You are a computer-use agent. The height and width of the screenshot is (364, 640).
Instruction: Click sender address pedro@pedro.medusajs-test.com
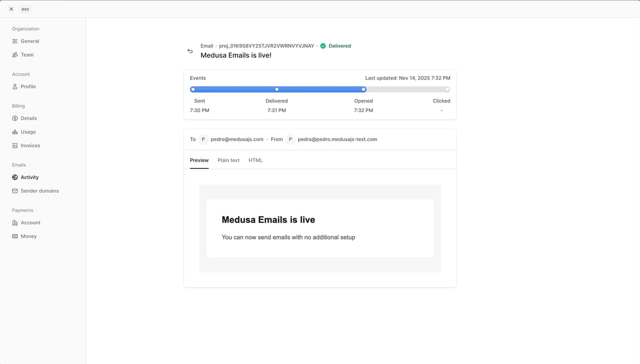(x=337, y=139)
